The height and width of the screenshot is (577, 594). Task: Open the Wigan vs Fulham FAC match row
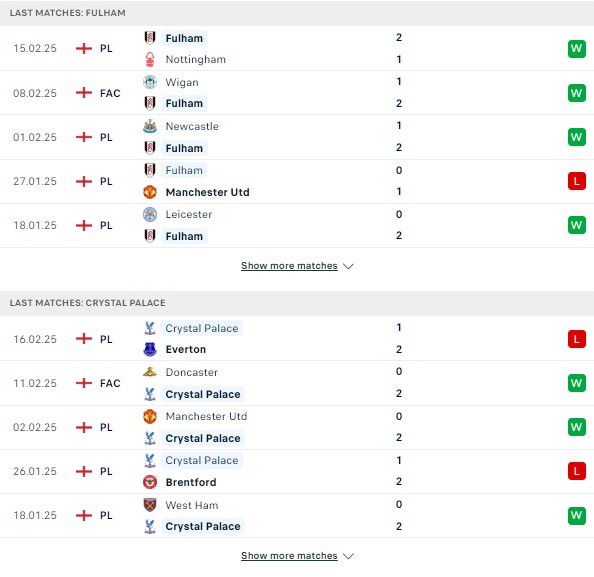(x=297, y=93)
